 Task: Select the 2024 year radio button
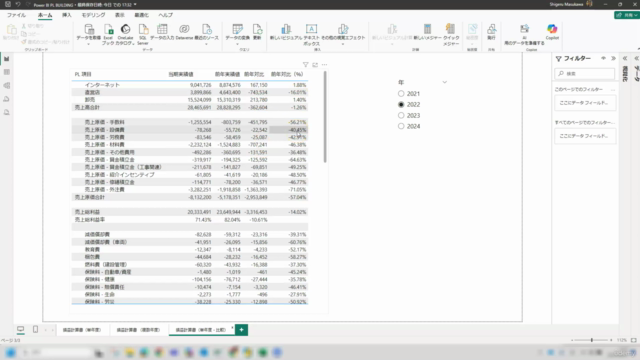tap(401, 126)
